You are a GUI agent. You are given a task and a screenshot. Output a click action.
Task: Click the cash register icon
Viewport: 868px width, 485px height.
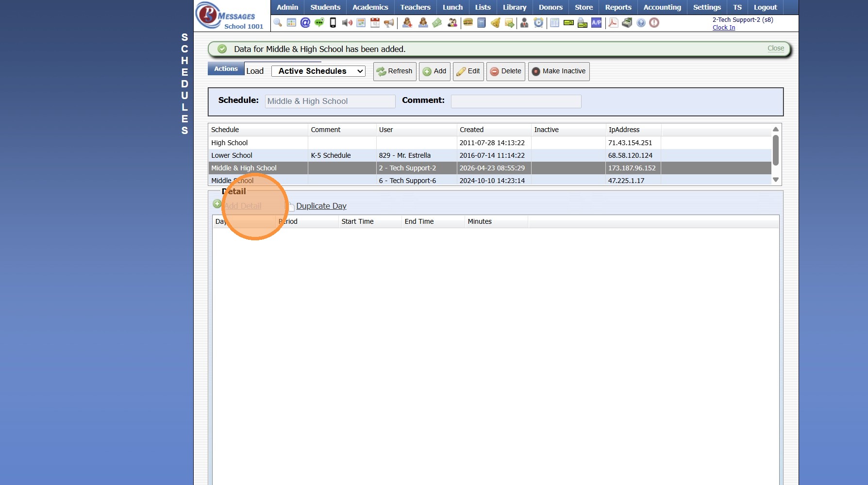tap(627, 23)
